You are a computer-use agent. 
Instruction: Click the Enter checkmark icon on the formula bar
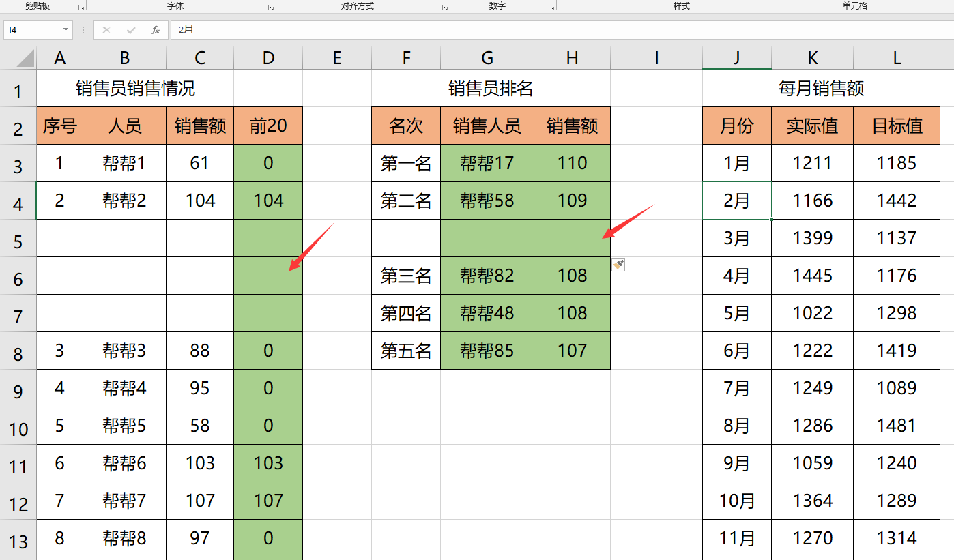click(x=131, y=30)
